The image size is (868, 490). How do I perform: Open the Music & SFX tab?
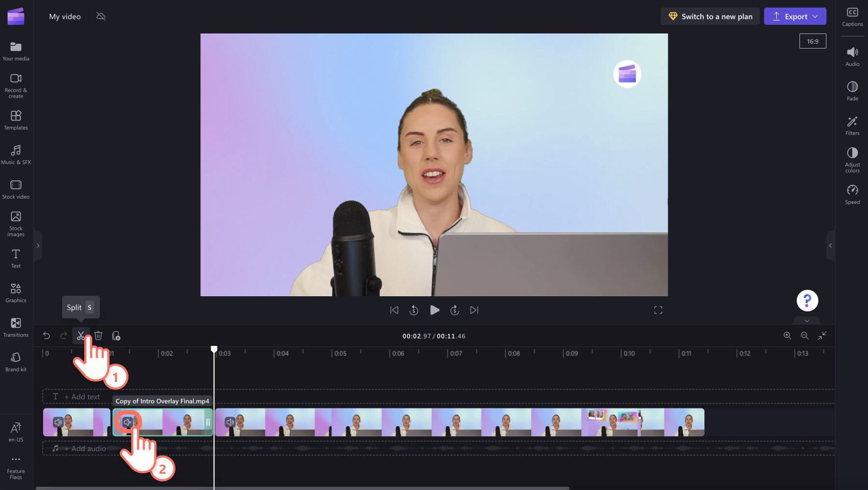point(16,154)
